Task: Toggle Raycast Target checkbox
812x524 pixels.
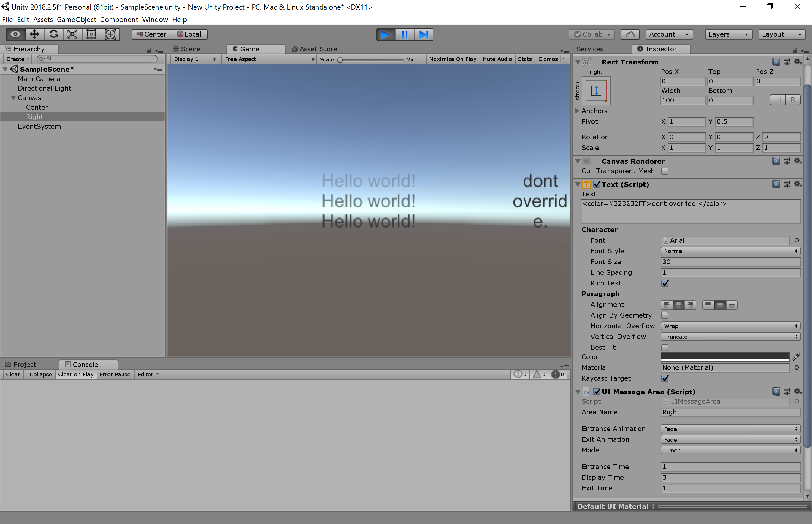Action: 665,378
